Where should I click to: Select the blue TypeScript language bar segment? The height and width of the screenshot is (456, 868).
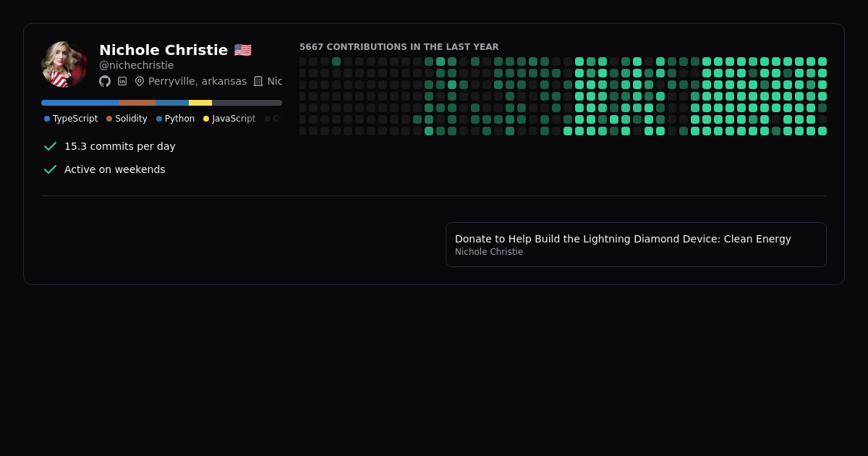[80, 103]
